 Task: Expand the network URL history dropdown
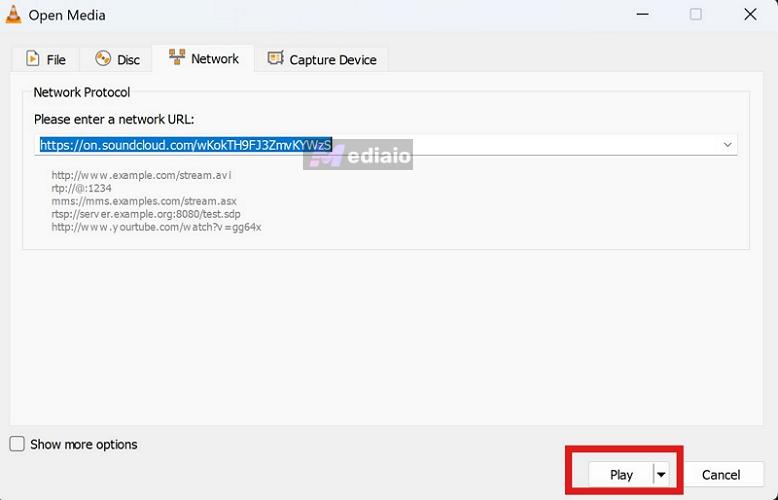tap(727, 145)
